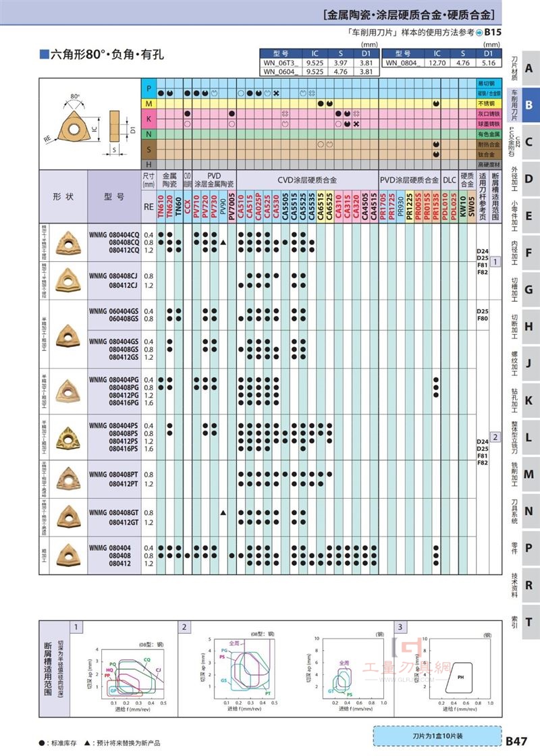This screenshot has width=540, height=756.
Task: Click the gray H material row label
Action: (x=148, y=165)
